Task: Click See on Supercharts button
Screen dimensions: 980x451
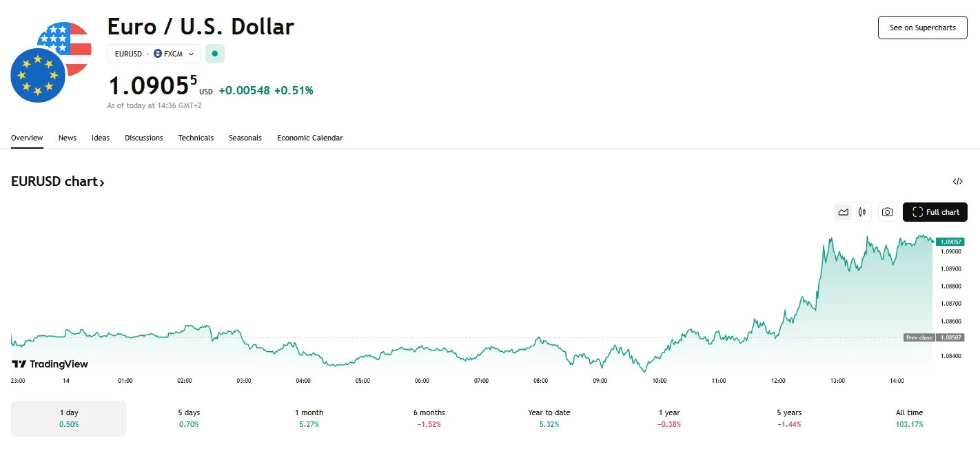Action: [922, 28]
